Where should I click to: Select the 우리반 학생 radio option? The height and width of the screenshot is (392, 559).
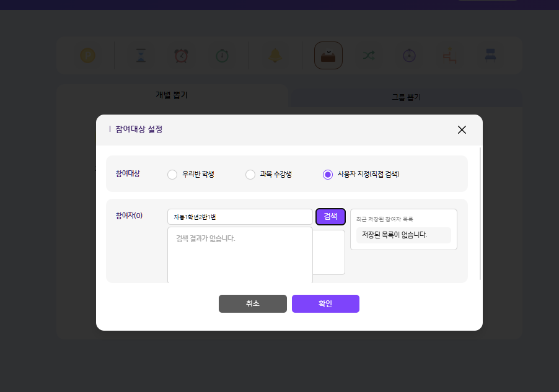point(173,175)
